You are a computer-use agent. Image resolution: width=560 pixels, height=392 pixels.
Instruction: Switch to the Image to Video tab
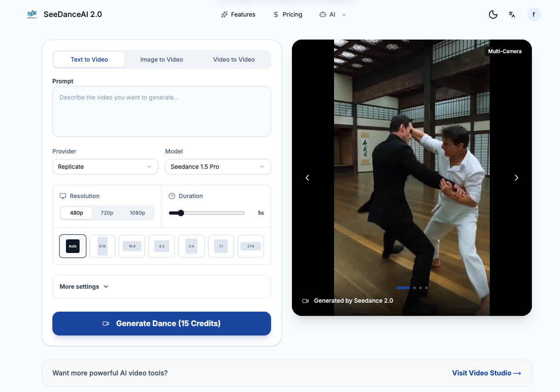coord(162,60)
